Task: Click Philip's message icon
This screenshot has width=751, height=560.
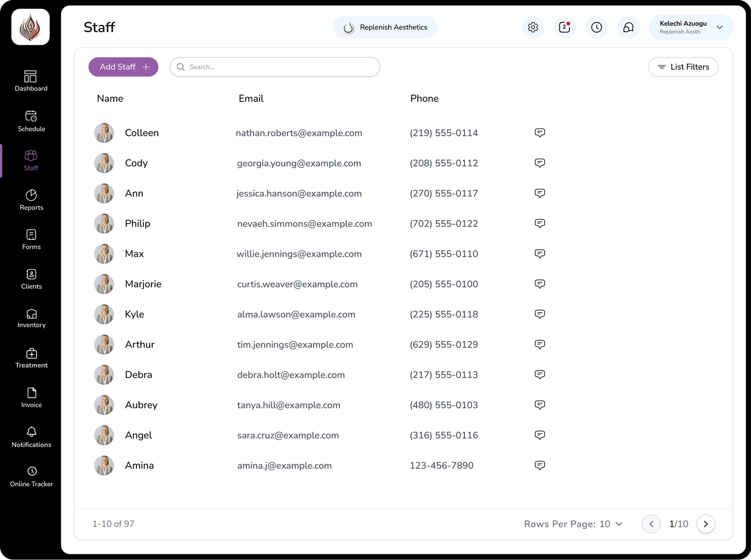Action: 539,223
